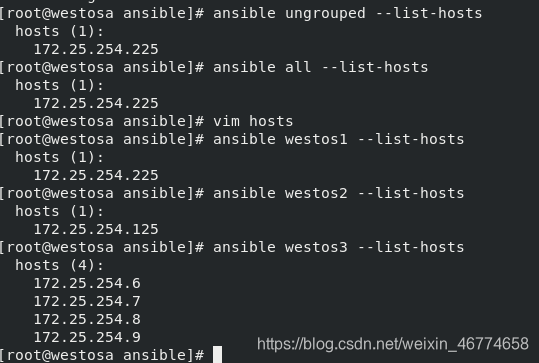This screenshot has height=363, width=539.
Task: Click the 'ansible westos3 --list-hosts' command
Action: [x=339, y=248]
